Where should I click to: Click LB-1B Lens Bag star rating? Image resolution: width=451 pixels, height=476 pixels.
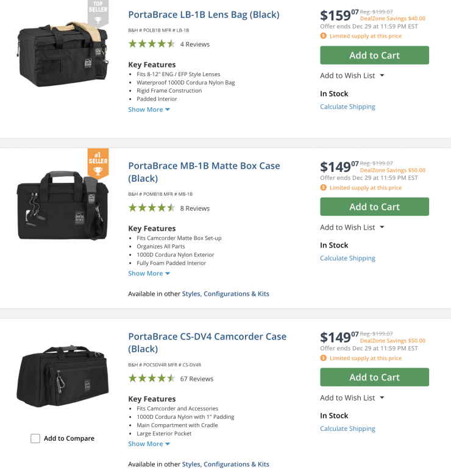pos(151,44)
